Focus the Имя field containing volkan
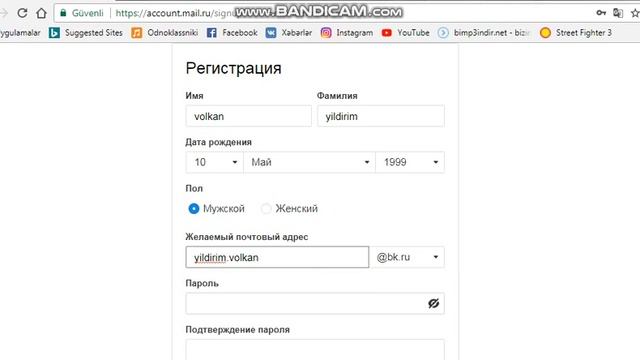This screenshot has height=360, width=640. coord(249,116)
